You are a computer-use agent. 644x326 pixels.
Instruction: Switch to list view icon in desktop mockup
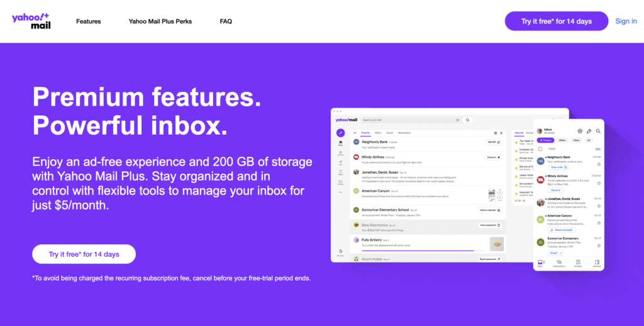coord(501,133)
